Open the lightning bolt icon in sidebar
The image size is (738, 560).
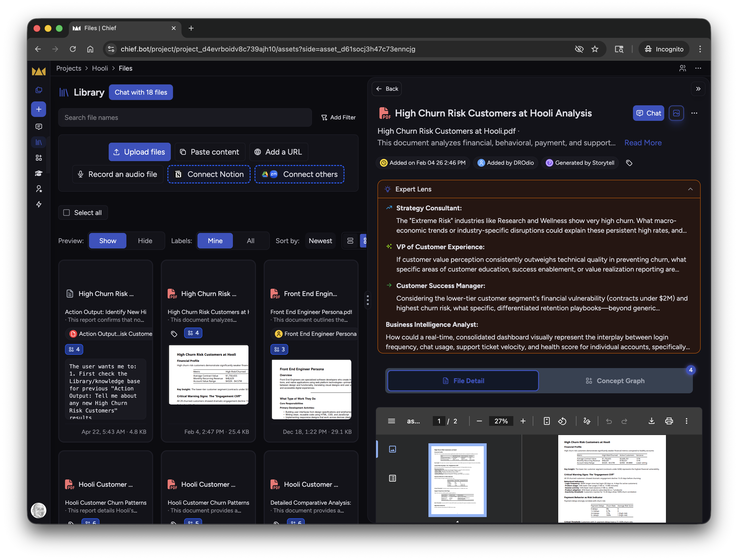pos(39,204)
